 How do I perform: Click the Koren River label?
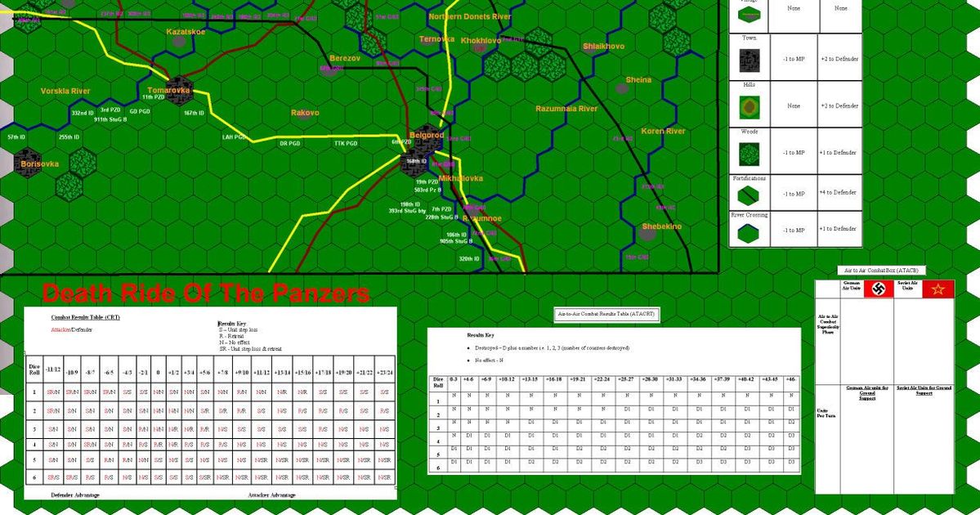[663, 132]
